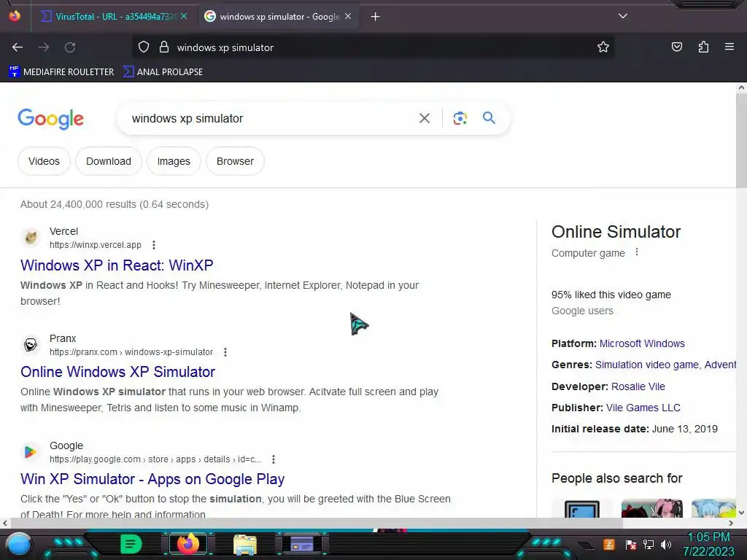Open more options beside Computer game
The height and width of the screenshot is (560, 747).
(637, 252)
